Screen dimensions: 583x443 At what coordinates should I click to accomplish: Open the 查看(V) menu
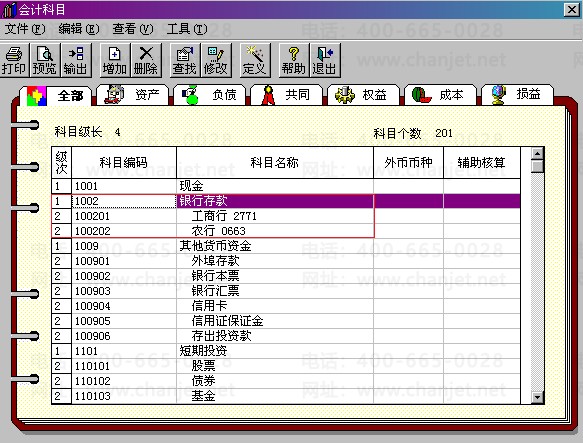(133, 29)
